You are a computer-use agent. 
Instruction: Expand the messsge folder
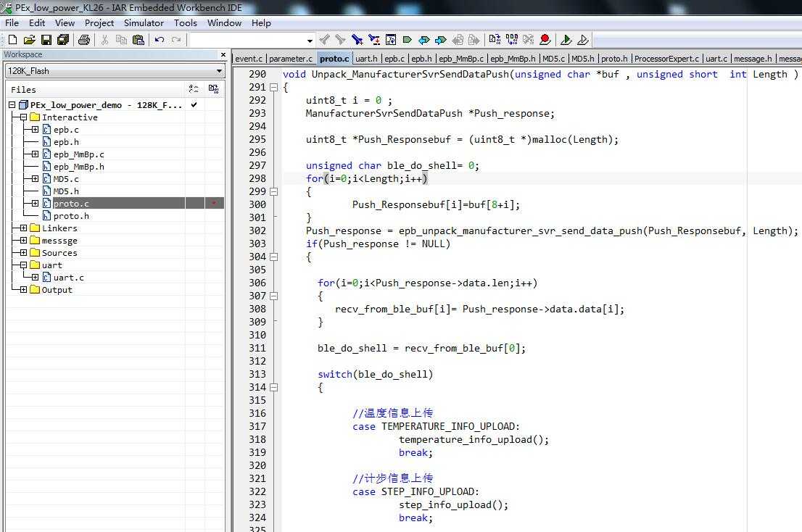click(23, 240)
